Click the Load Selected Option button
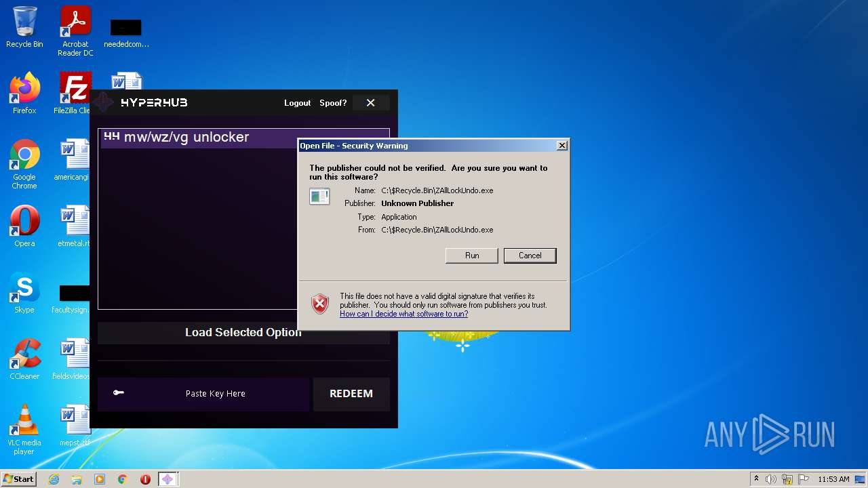The width and height of the screenshot is (868, 488). coord(243,332)
